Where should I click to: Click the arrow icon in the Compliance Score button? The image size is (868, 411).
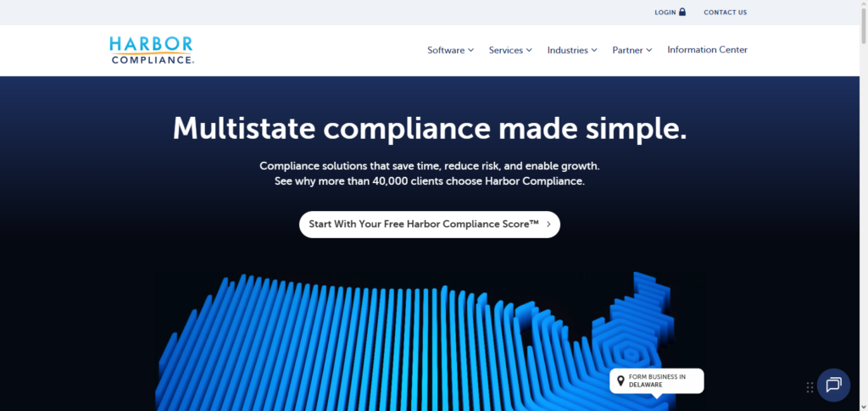(548, 225)
